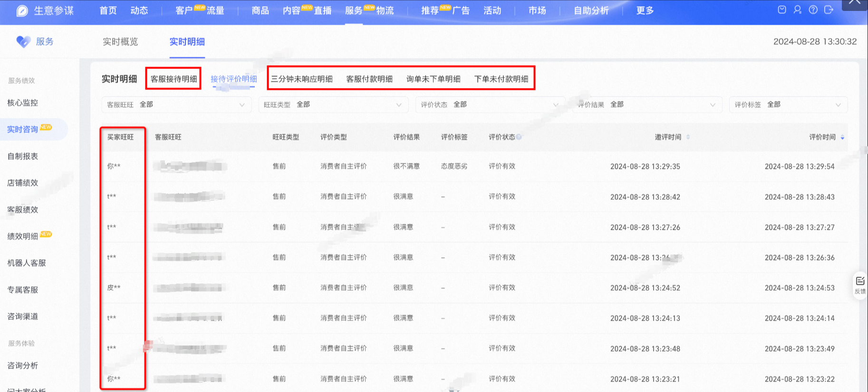
Task: Click the 2024-08-28 13:29:54 time cell
Action: tap(800, 167)
